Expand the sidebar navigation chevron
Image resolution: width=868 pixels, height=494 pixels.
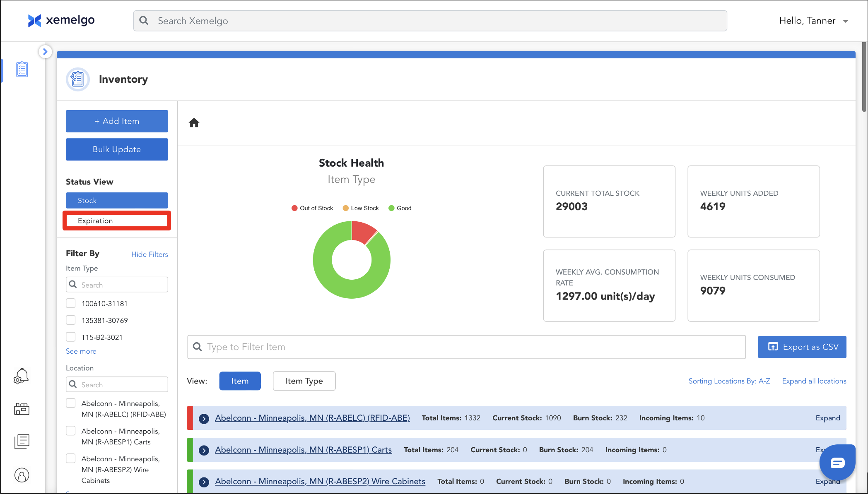coord(45,52)
